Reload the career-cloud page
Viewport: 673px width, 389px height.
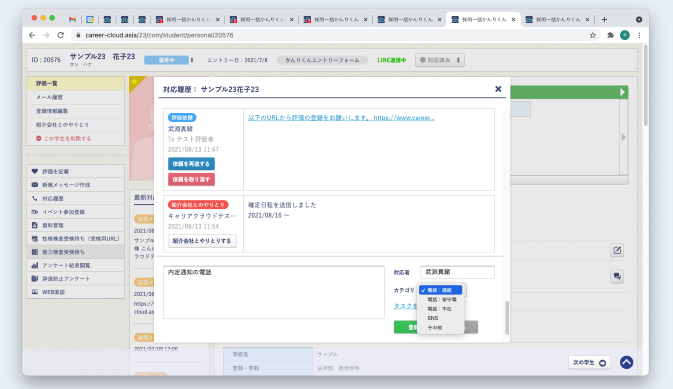(x=61, y=35)
